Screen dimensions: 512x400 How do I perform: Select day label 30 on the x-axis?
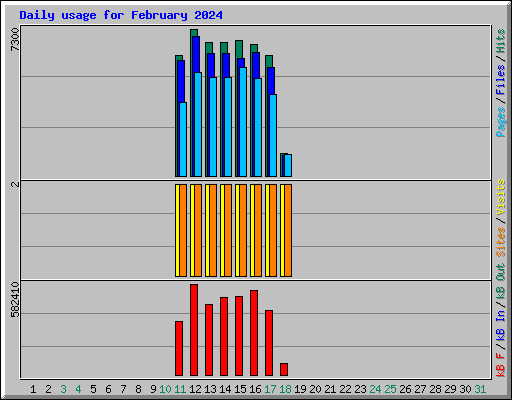pos(465,389)
